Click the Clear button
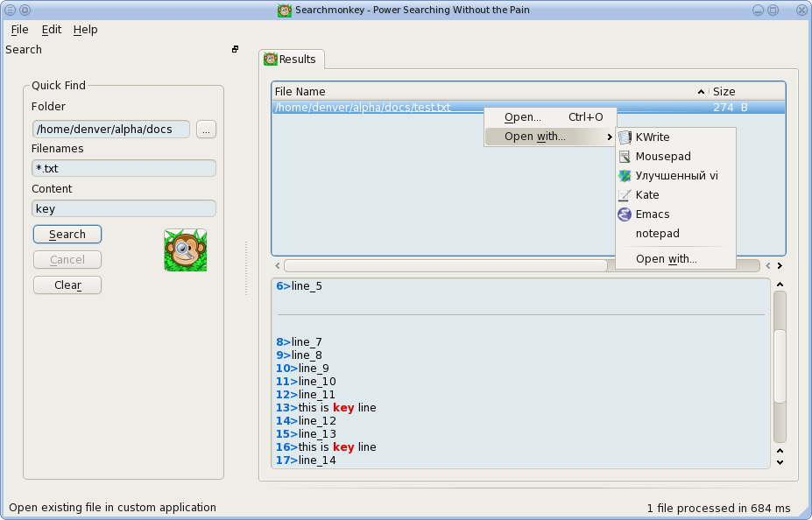 point(67,285)
